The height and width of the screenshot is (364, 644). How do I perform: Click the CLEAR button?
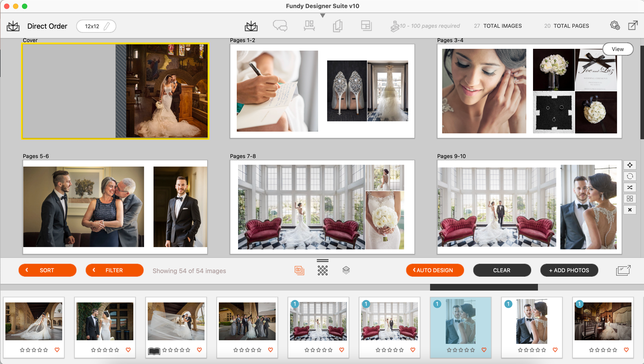[502, 270]
